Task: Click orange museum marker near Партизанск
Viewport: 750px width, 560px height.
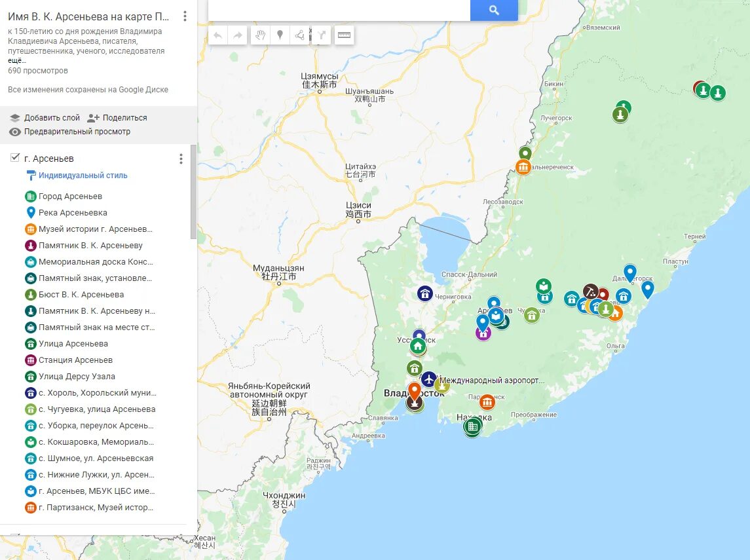Action: 487,402
